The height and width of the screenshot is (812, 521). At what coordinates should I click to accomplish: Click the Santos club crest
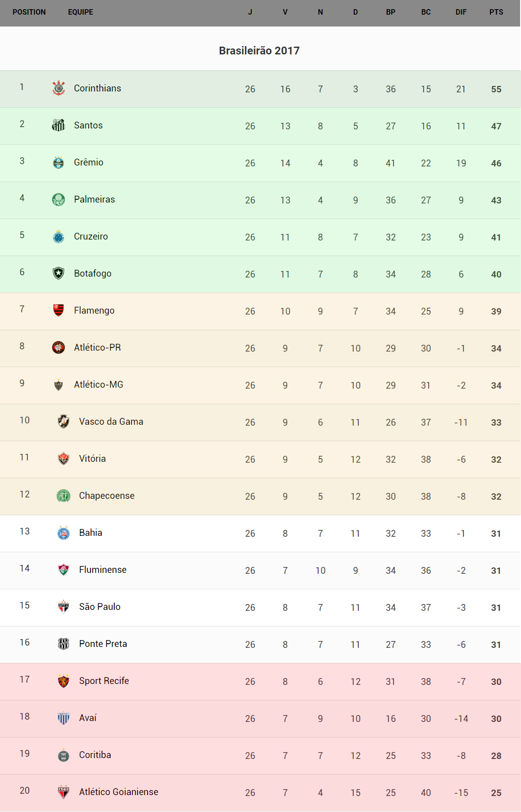(x=58, y=125)
